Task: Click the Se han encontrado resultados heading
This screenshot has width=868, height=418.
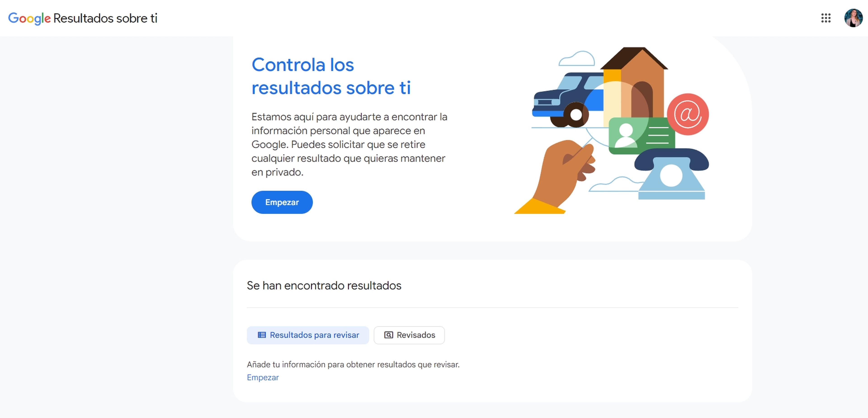Action: pyautogui.click(x=324, y=285)
